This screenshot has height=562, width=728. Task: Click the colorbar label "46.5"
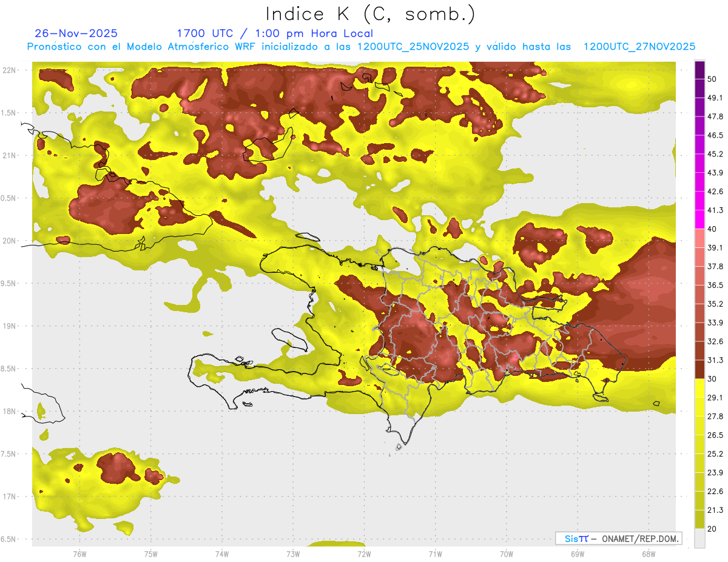tap(716, 135)
